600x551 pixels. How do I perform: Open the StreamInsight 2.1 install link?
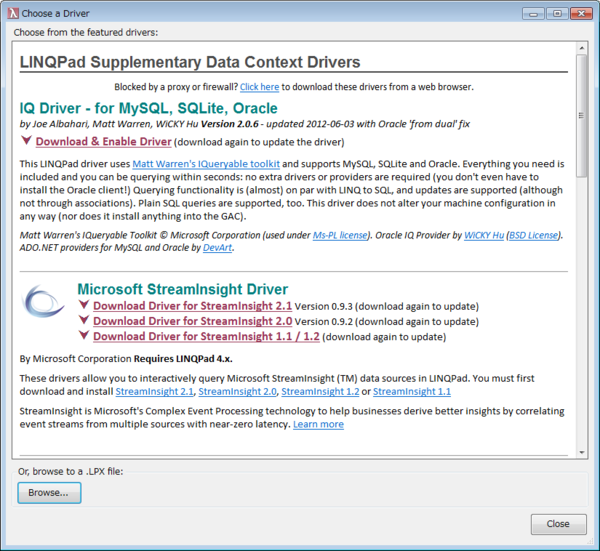(155, 392)
